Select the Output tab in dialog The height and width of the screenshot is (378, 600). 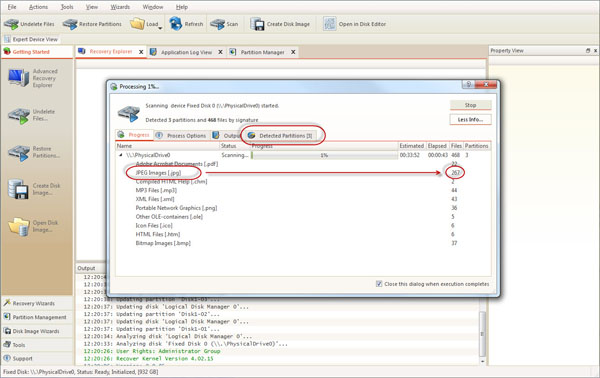pos(227,135)
